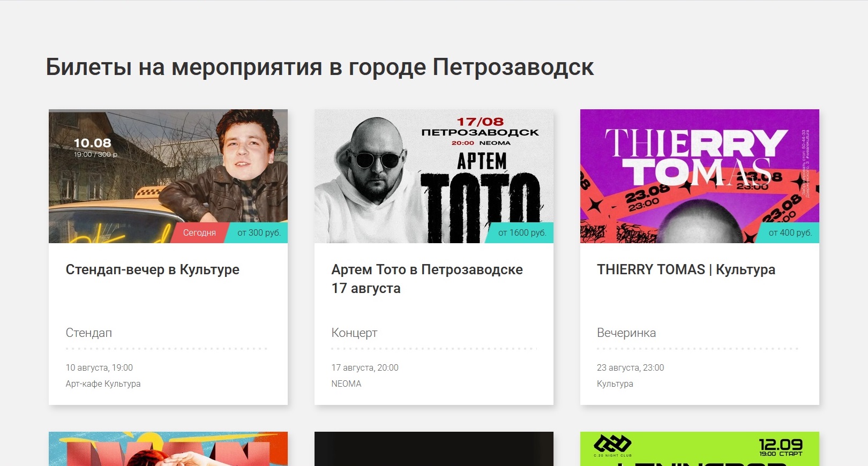This screenshot has height=466, width=868.
Task: Select the Концерт category label
Action: [354, 333]
